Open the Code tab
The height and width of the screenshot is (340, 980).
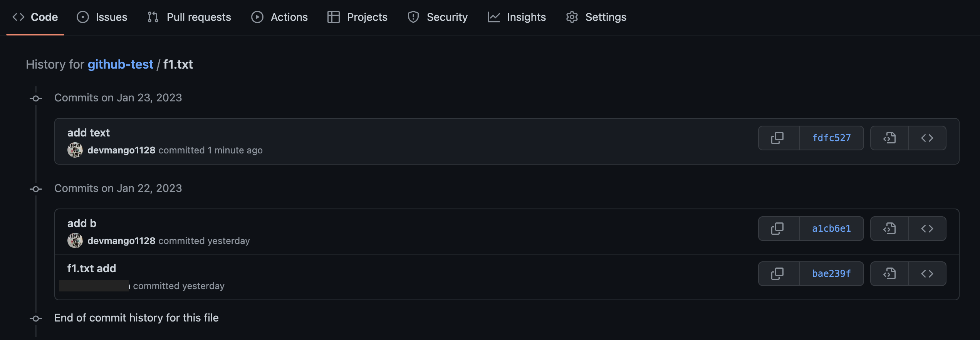pos(35,17)
